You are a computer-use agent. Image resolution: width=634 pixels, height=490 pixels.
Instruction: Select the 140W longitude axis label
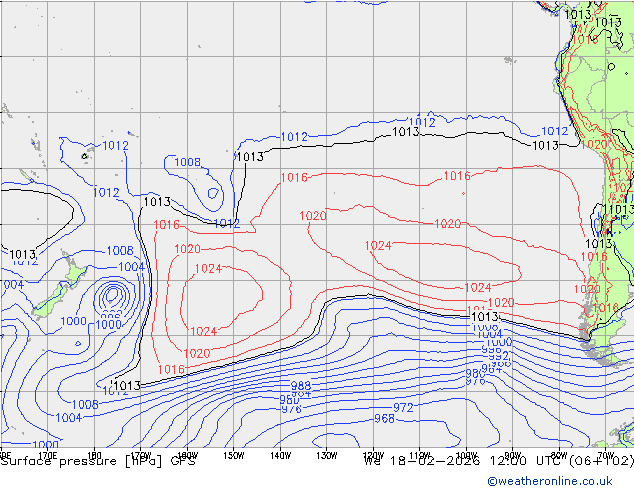pyautogui.click(x=280, y=456)
